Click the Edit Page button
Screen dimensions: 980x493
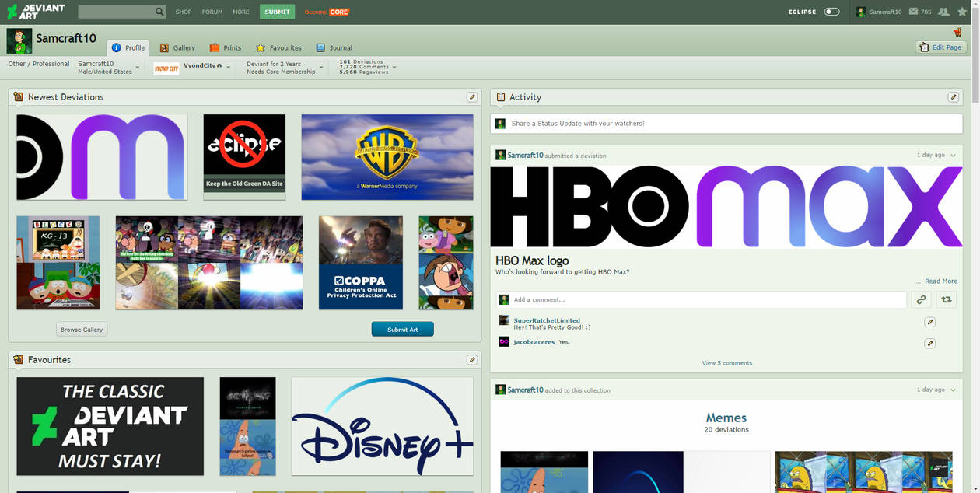pos(941,47)
